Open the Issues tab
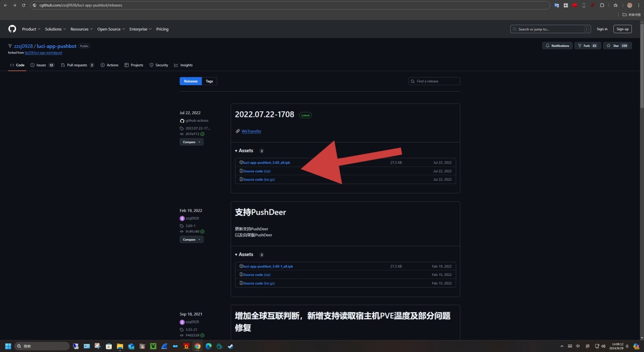This screenshot has height=352, width=644. (42, 65)
